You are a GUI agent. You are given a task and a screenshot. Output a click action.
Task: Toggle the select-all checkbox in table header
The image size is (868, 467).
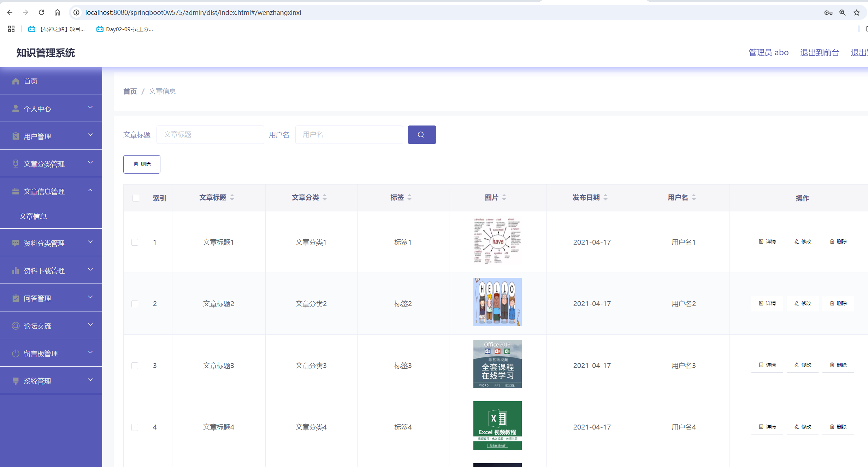pyautogui.click(x=136, y=198)
